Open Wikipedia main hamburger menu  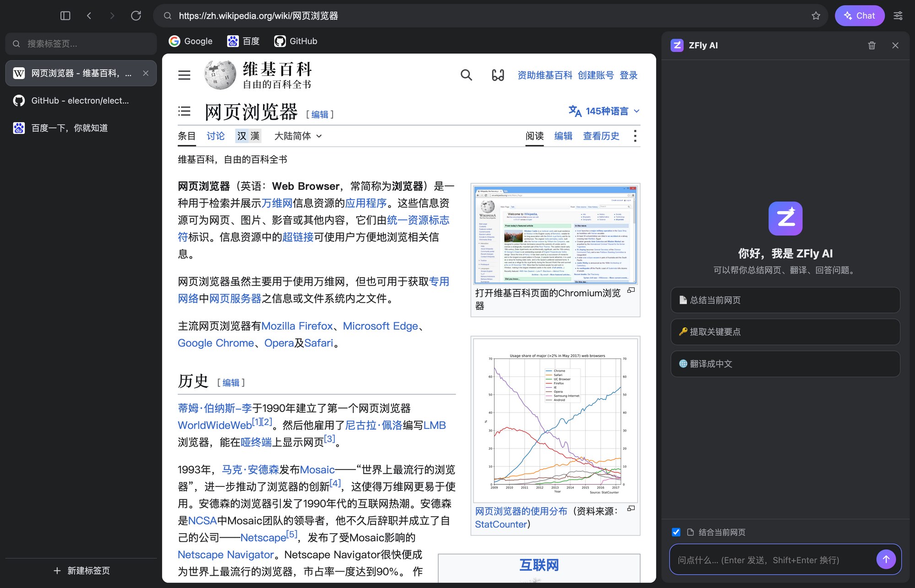point(184,75)
